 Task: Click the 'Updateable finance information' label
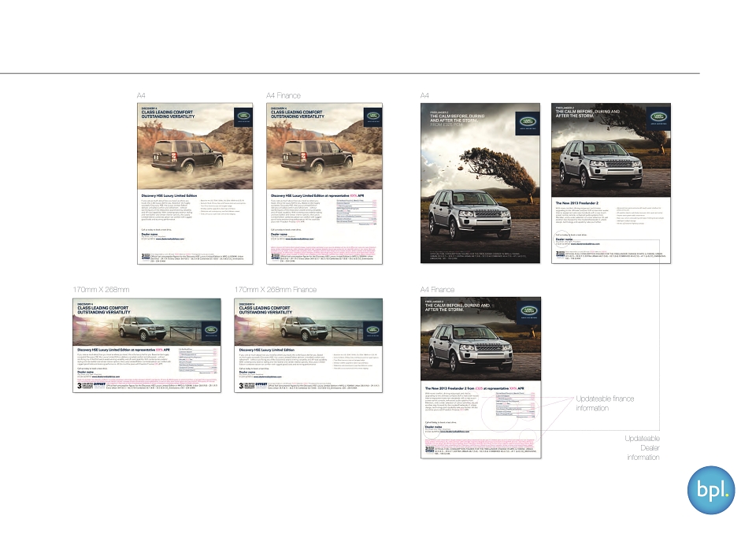click(605, 403)
